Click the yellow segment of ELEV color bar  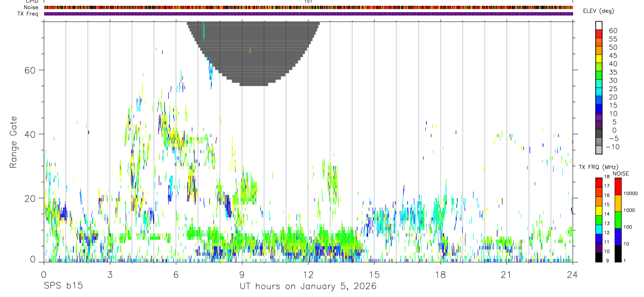coord(599,59)
